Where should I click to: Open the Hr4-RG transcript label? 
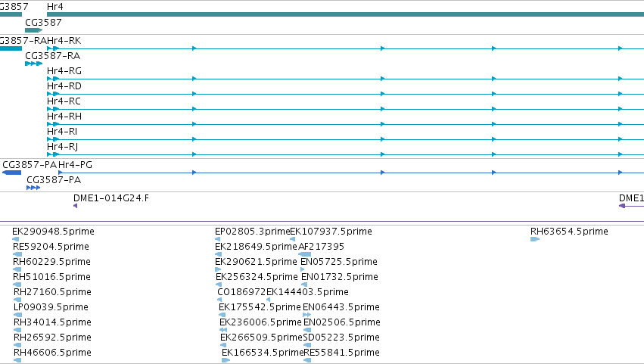[x=64, y=71]
